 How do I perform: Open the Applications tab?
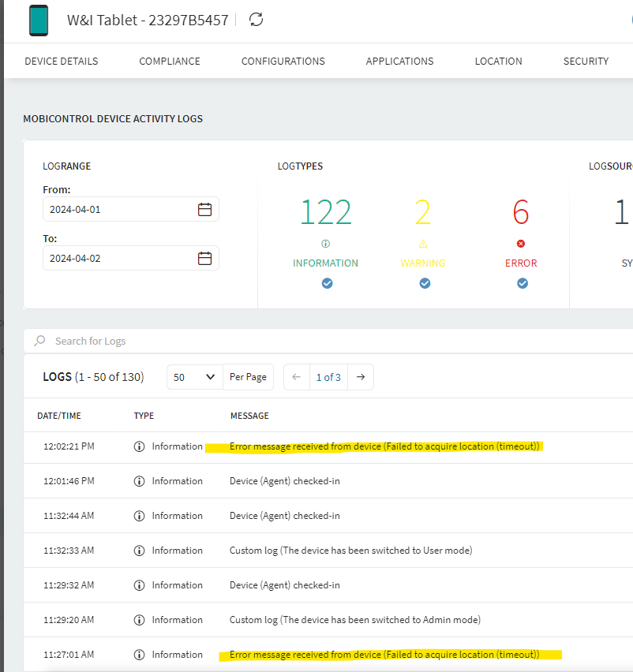[x=399, y=61]
